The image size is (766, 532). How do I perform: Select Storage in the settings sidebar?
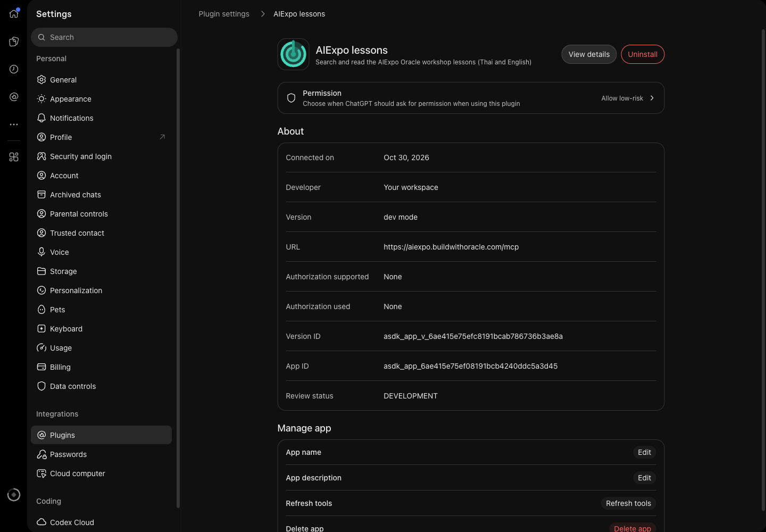point(101,271)
